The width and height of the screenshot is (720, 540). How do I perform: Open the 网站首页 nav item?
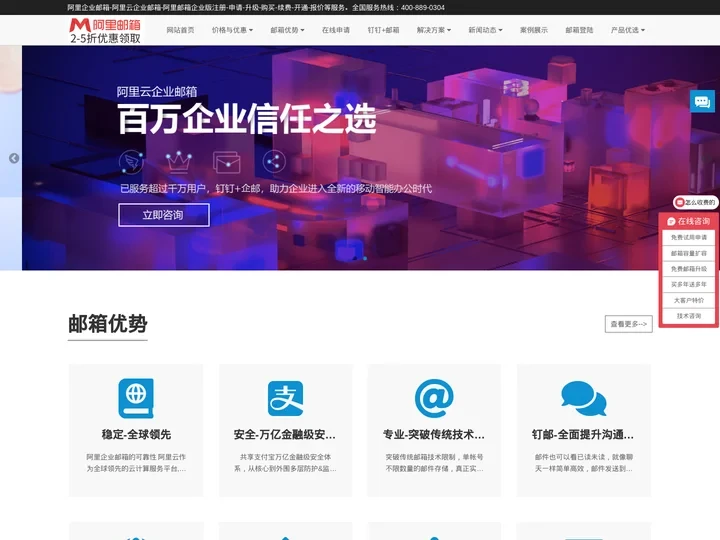pos(180,30)
